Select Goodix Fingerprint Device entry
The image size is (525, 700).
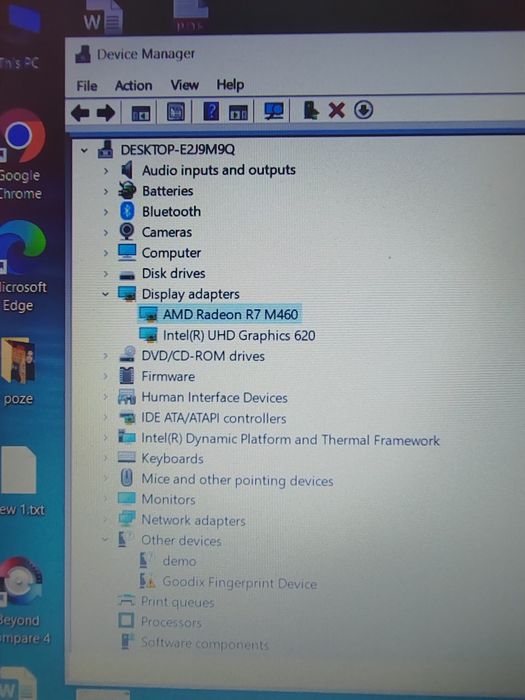240,583
